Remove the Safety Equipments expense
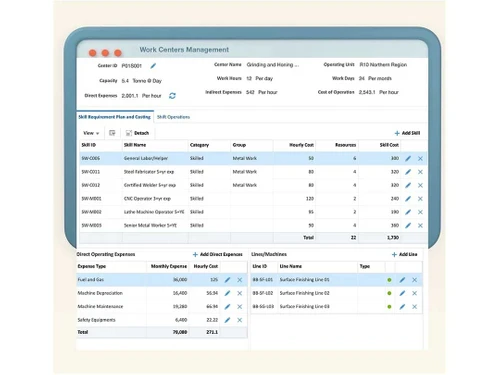500x375 pixels. (240, 320)
